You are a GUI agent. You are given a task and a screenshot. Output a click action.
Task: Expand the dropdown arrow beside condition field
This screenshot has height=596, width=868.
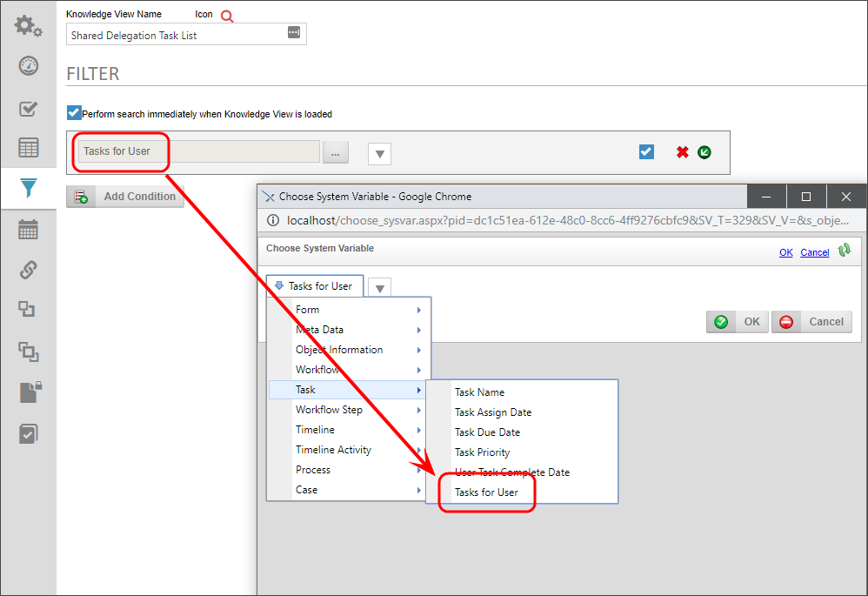(x=379, y=155)
